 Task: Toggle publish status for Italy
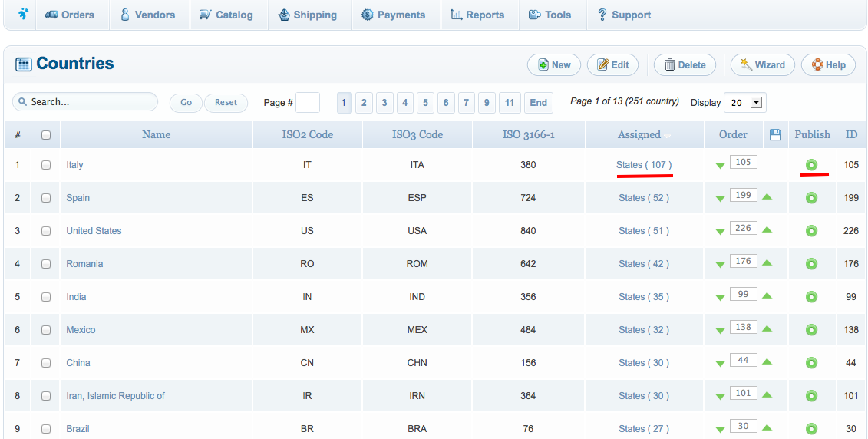click(811, 164)
